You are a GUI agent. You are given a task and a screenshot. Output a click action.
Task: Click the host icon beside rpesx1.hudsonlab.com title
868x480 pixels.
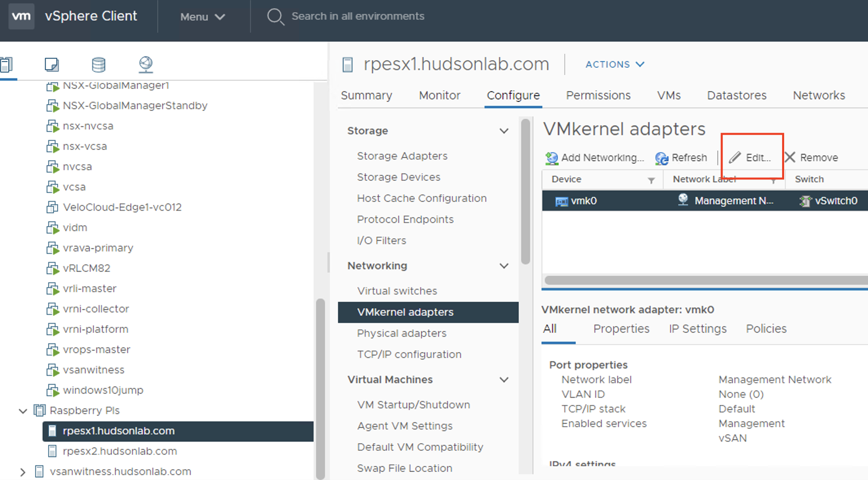coord(347,65)
